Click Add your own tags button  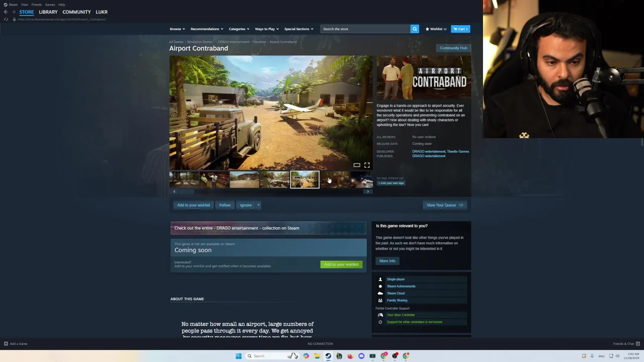click(x=391, y=183)
